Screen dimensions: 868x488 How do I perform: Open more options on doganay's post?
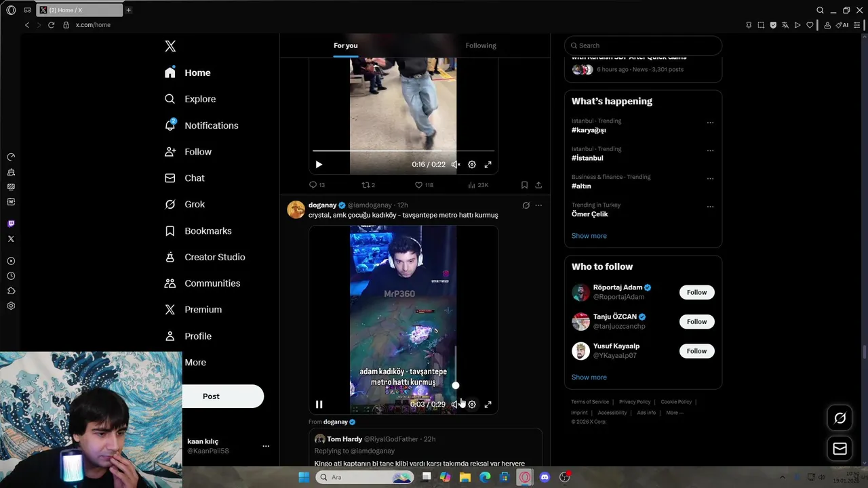pyautogui.click(x=538, y=205)
